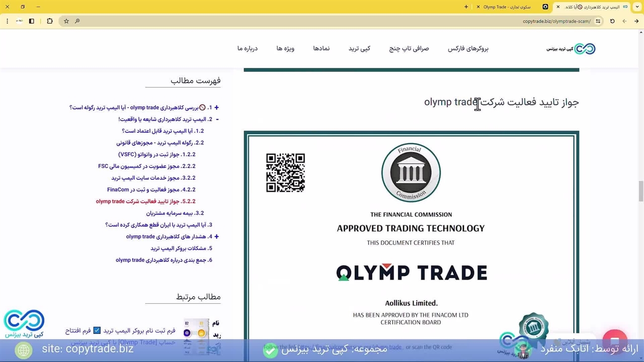Click the site info icon beside URL
Screen dimensions: 644x362
pos(598,21)
